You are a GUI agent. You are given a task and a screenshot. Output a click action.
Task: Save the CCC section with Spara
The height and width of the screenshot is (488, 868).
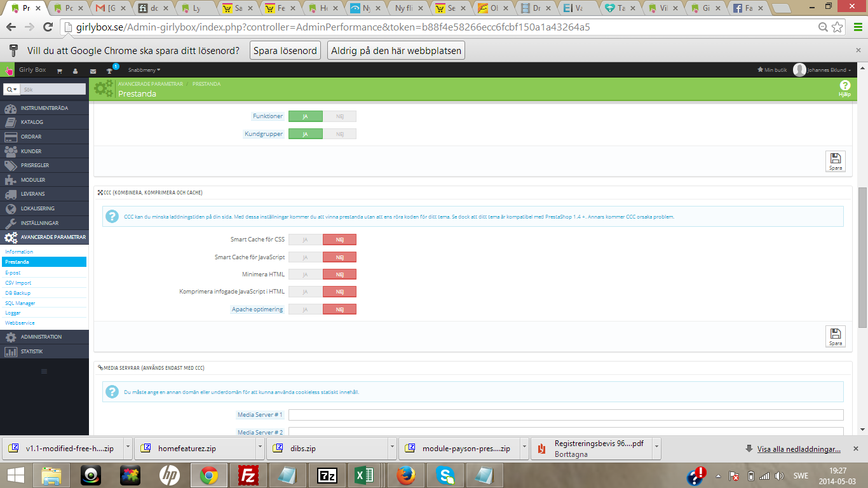coord(836,337)
